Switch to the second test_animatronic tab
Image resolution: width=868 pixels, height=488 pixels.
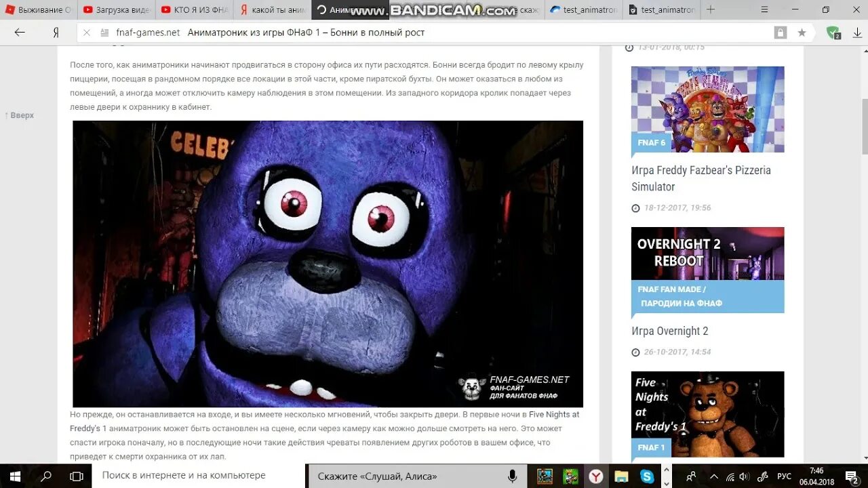(662, 9)
